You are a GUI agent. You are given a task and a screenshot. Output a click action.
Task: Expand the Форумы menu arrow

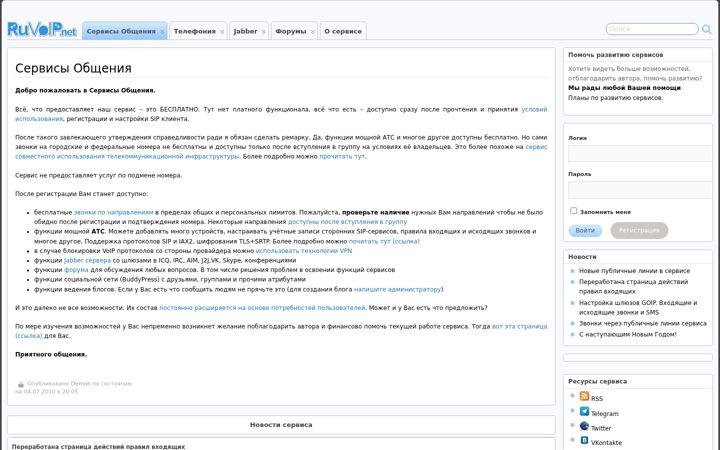click(312, 32)
